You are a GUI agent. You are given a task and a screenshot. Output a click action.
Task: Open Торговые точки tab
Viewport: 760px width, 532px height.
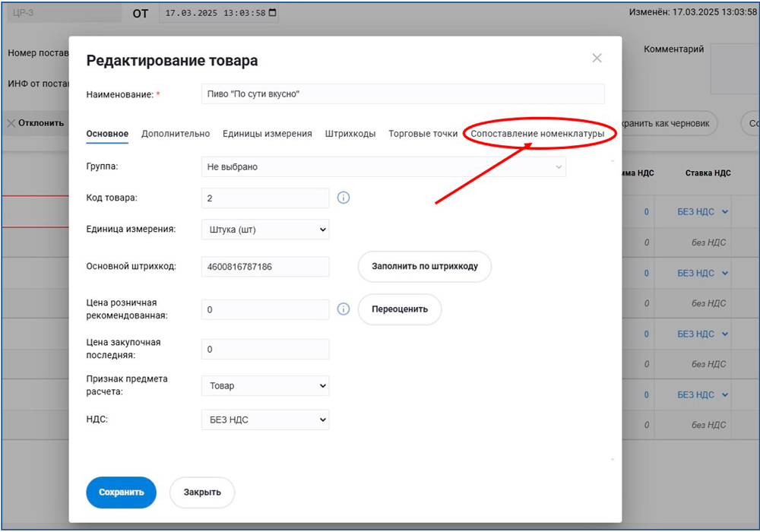(x=423, y=134)
